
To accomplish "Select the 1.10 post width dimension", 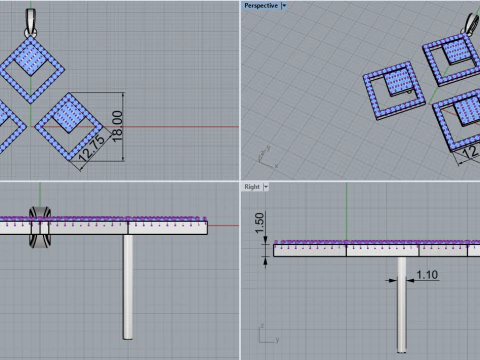I will click(427, 275).
